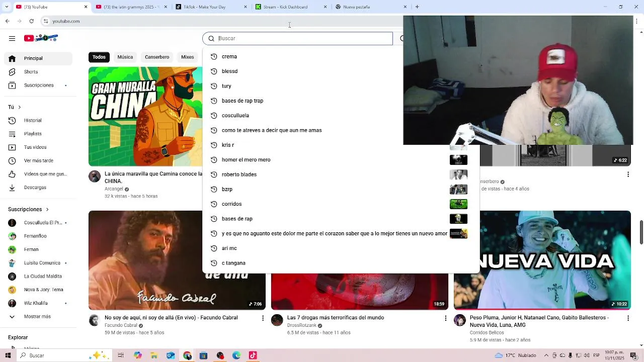This screenshot has width=644, height=362.
Task: Reload the YouTube page
Action: click(31, 21)
